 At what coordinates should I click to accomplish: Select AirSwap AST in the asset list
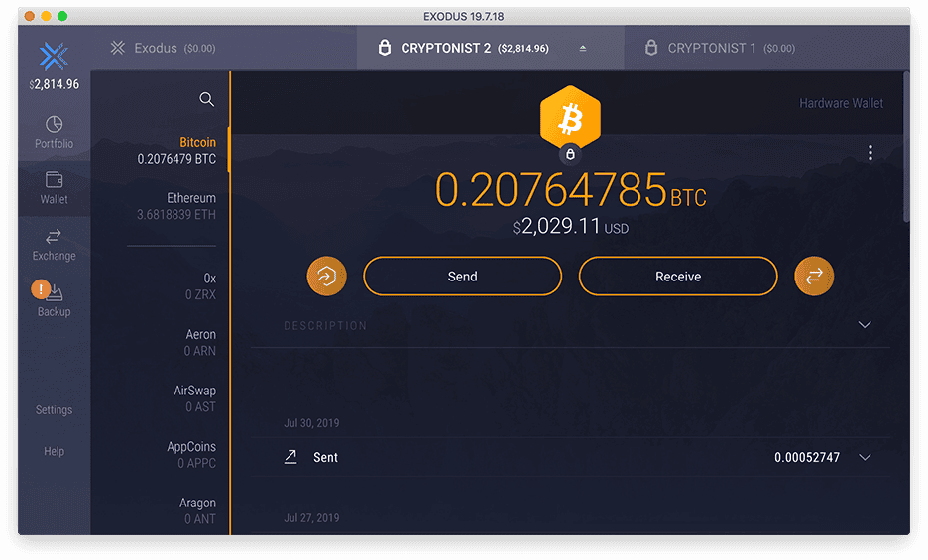194,399
